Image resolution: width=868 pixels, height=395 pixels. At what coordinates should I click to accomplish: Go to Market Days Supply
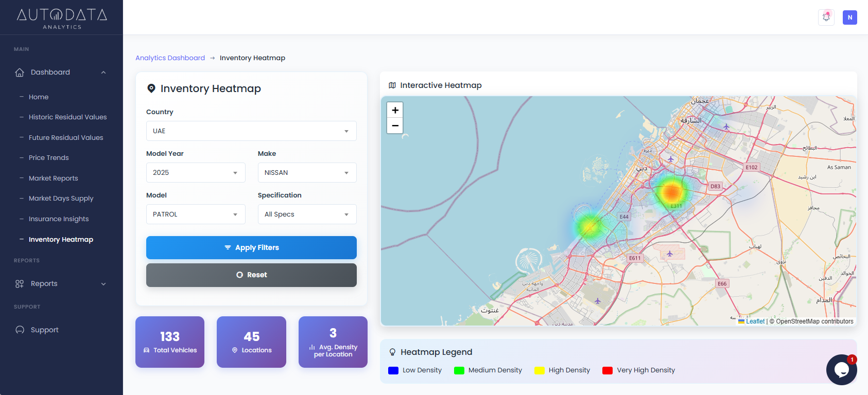click(x=61, y=199)
